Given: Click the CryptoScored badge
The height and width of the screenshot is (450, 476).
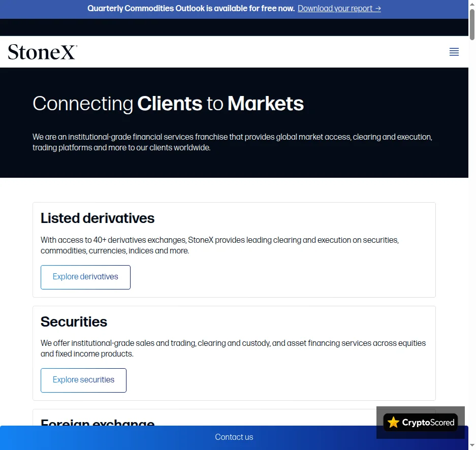Looking at the screenshot, I should tap(421, 423).
